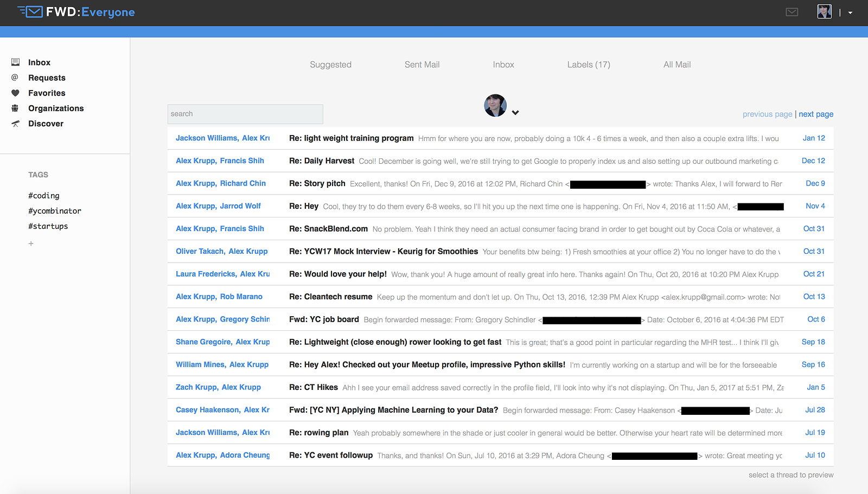
Task: Click the FWD:Everyone brand text
Action: [91, 12]
